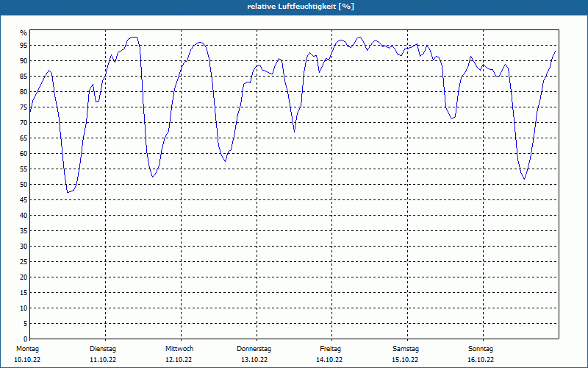Click the y-axis value 40
The width and height of the screenshot is (588, 368).
tap(24, 216)
